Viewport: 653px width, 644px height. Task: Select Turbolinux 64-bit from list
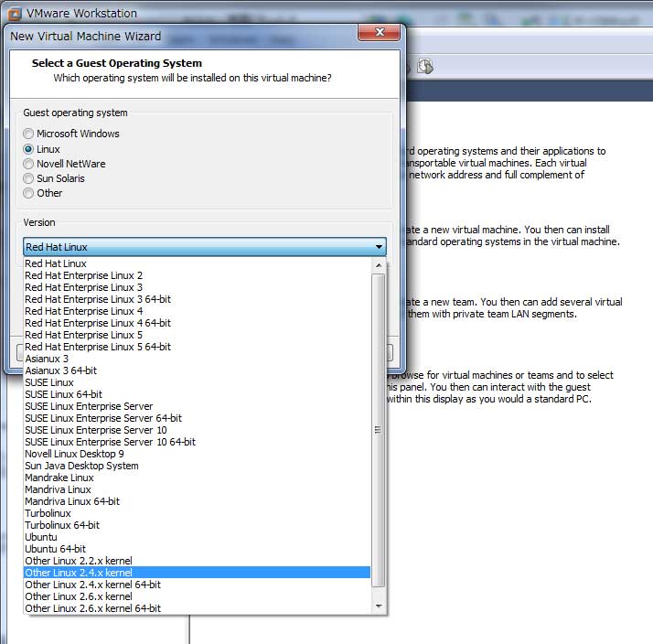click(x=197, y=524)
